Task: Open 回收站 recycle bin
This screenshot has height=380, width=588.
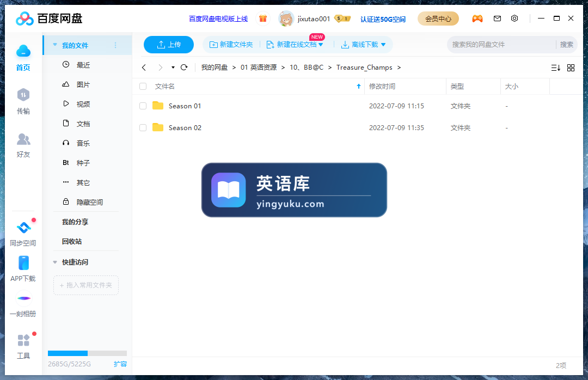Action: point(72,241)
